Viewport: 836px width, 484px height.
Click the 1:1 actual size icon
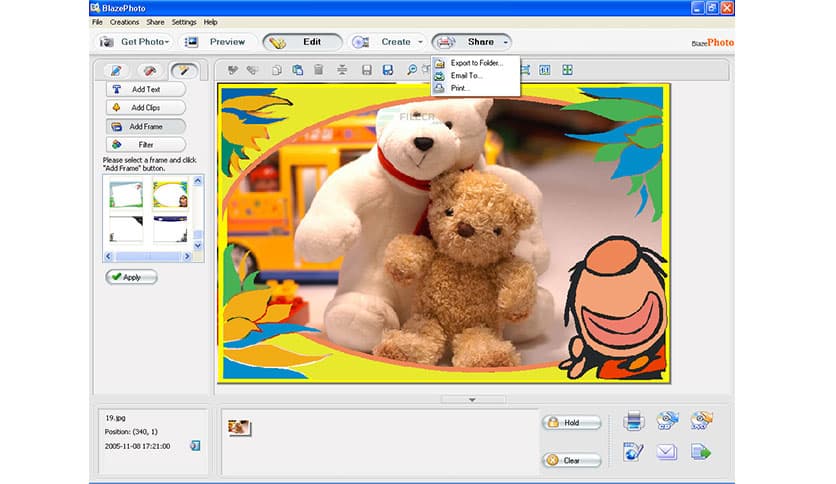click(x=545, y=70)
